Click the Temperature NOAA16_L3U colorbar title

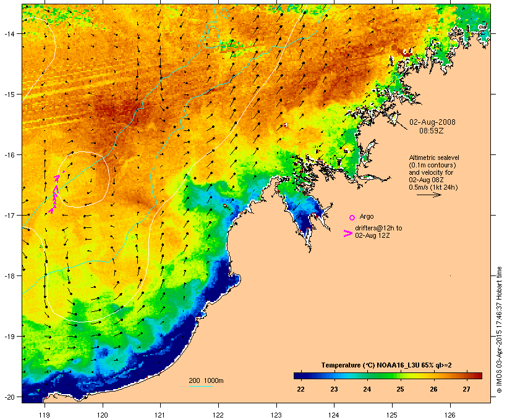click(386, 365)
